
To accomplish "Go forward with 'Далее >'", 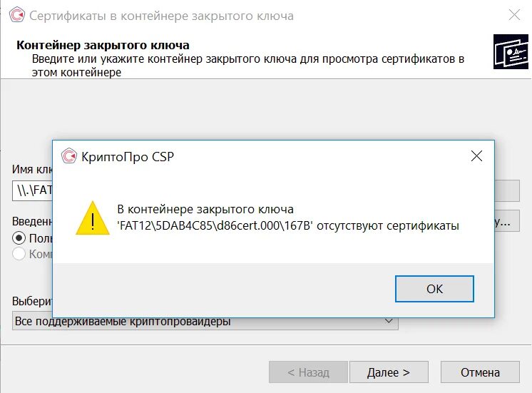I will (x=389, y=372).
